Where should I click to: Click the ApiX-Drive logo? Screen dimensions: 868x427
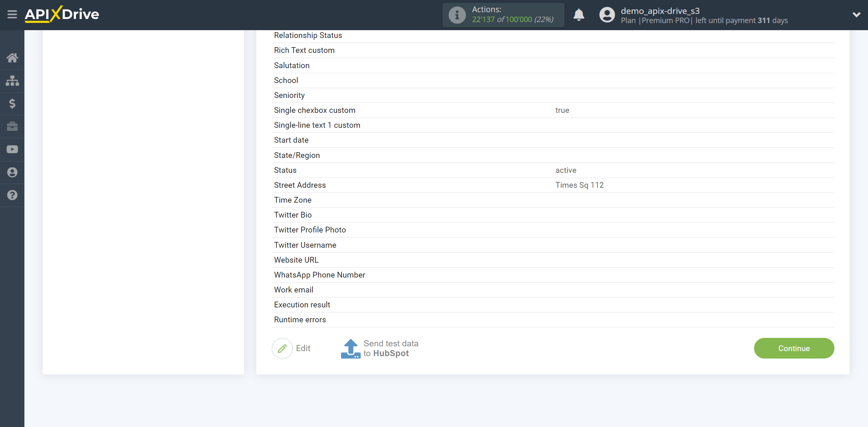pos(62,14)
